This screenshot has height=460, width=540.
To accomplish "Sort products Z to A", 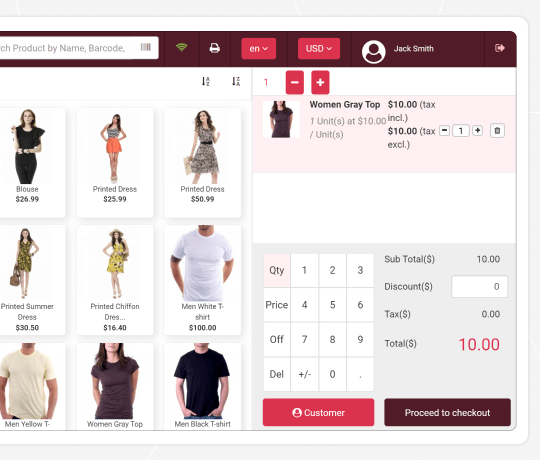I will pyautogui.click(x=236, y=82).
